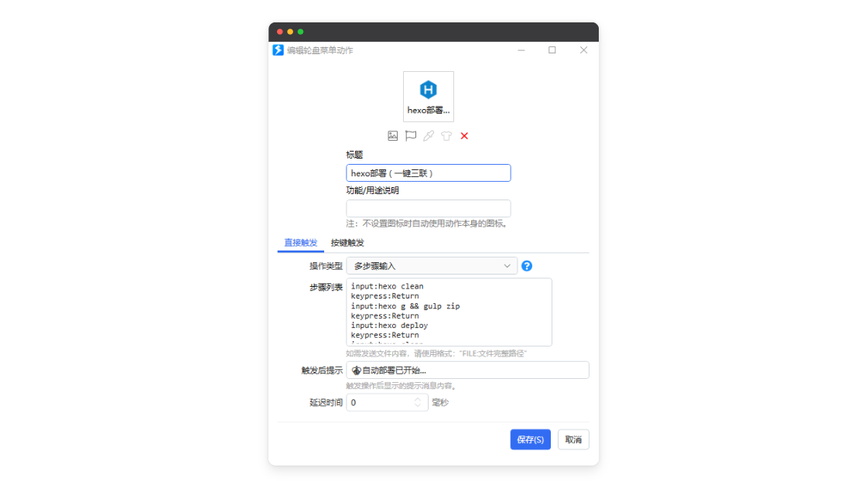Click the image picker icon below preview
Screen dimensions: 868x488
click(x=392, y=135)
